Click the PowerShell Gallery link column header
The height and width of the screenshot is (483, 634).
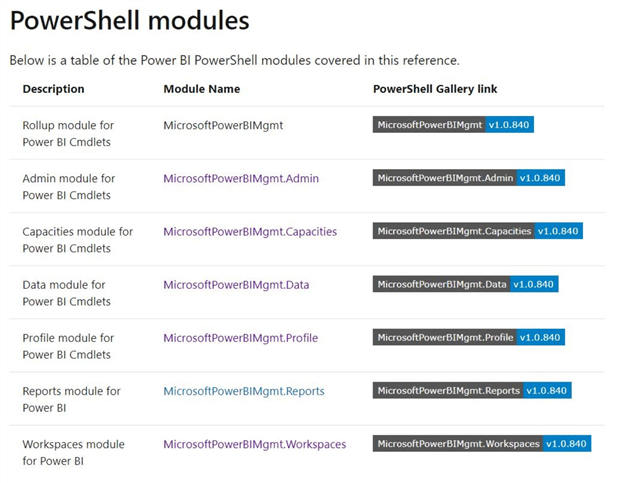[435, 89]
